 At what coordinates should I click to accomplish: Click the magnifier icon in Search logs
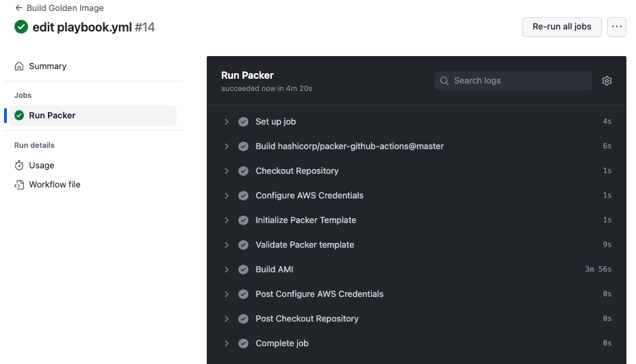pyautogui.click(x=444, y=81)
